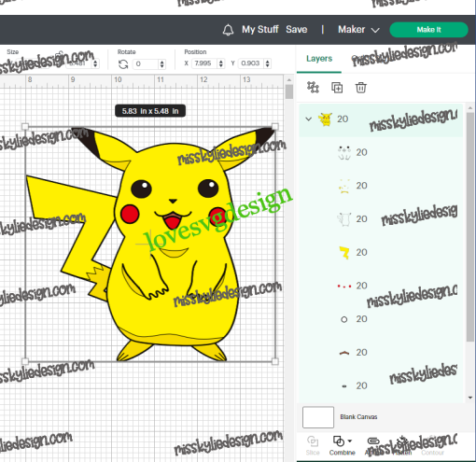Click the bottom-left selection handle
Screen dimensions: 476x462
[25, 361]
